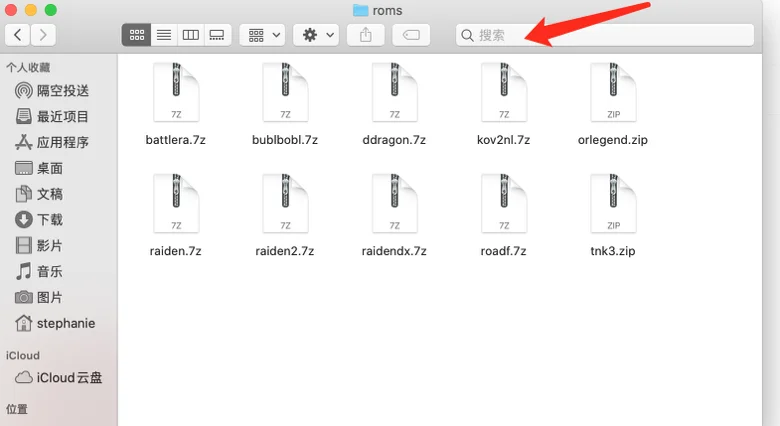This screenshot has width=780, height=426.
Task: Click the iCloud sidebar section header
Action: pyautogui.click(x=22, y=355)
